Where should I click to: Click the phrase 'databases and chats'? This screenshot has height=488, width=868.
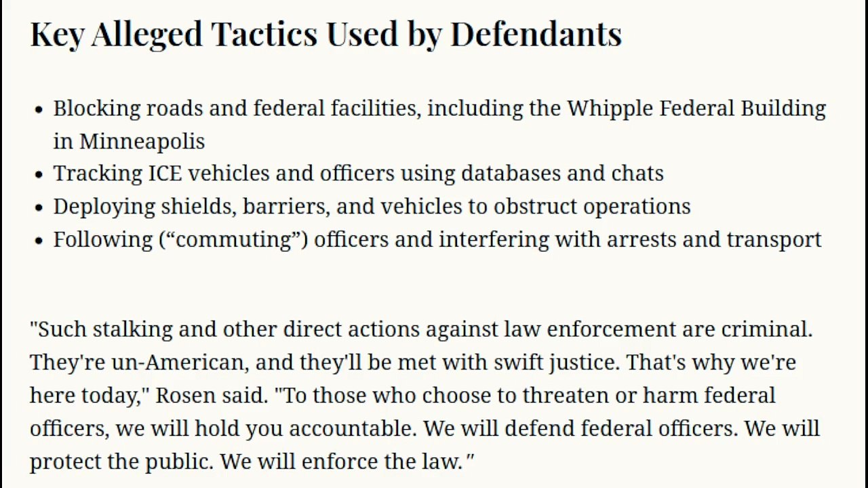[562, 174]
